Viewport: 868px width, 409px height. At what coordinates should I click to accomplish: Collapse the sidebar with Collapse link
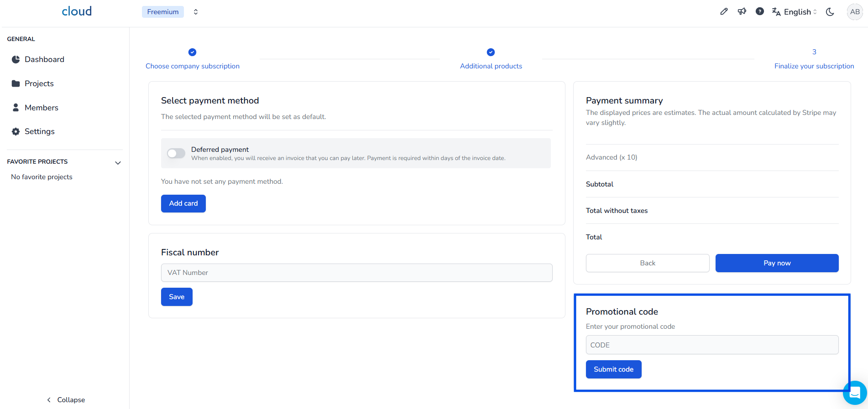[66, 400]
